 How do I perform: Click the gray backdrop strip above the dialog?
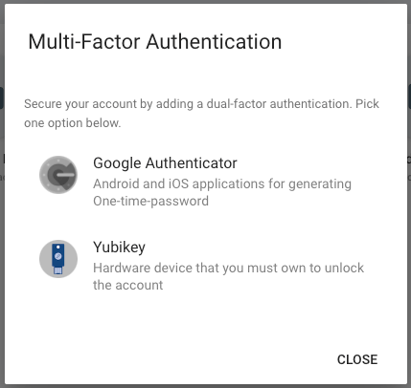pos(205,2)
